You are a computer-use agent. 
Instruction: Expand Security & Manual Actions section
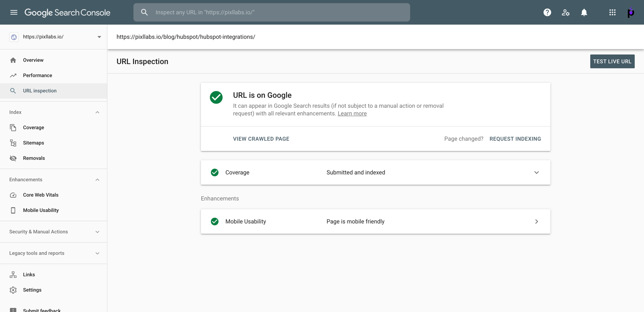point(97,232)
